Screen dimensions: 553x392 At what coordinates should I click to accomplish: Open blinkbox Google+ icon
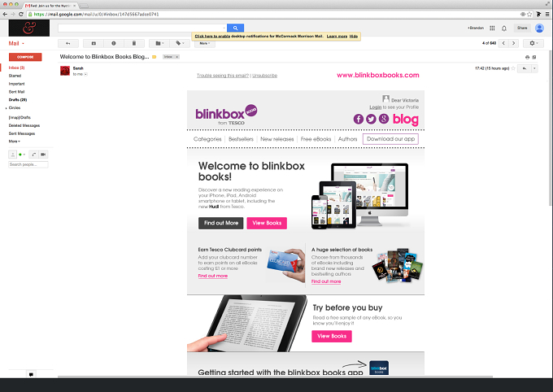coord(384,119)
